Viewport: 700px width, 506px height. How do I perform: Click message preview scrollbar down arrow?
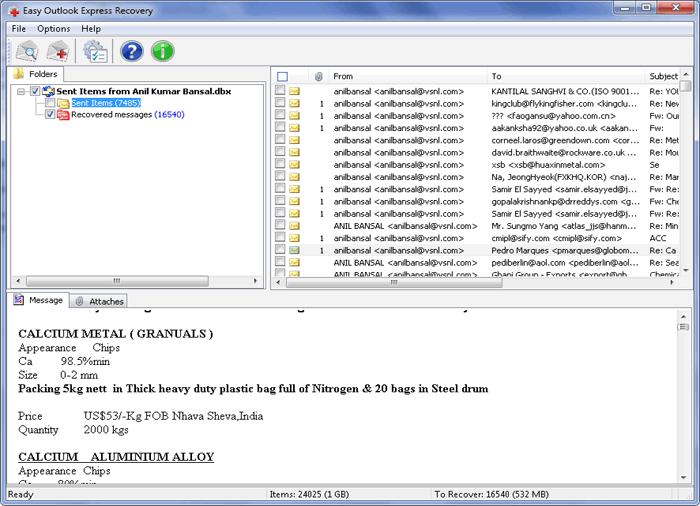tap(683, 477)
